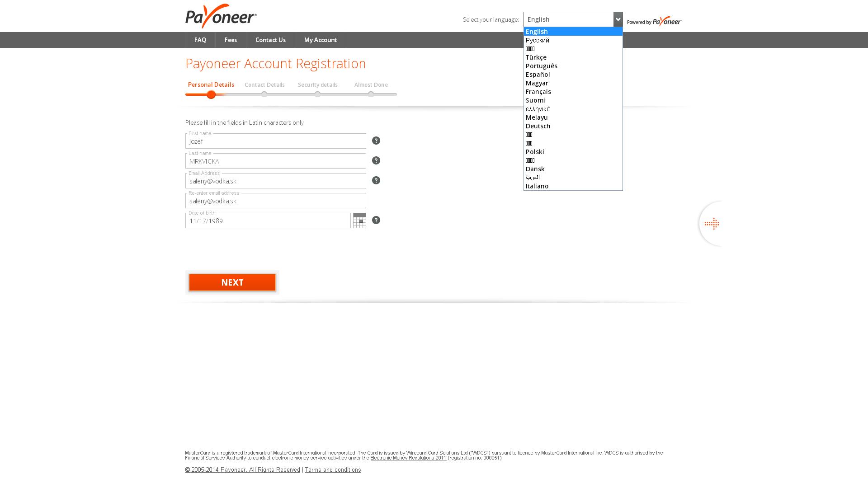Viewport: 868px width, 488px height.
Task: Choose Deutsch from language options
Action: [573, 126]
